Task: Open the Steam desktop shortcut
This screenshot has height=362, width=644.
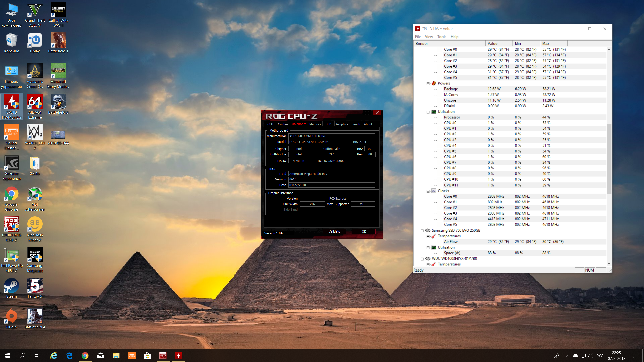Action: 11,286
